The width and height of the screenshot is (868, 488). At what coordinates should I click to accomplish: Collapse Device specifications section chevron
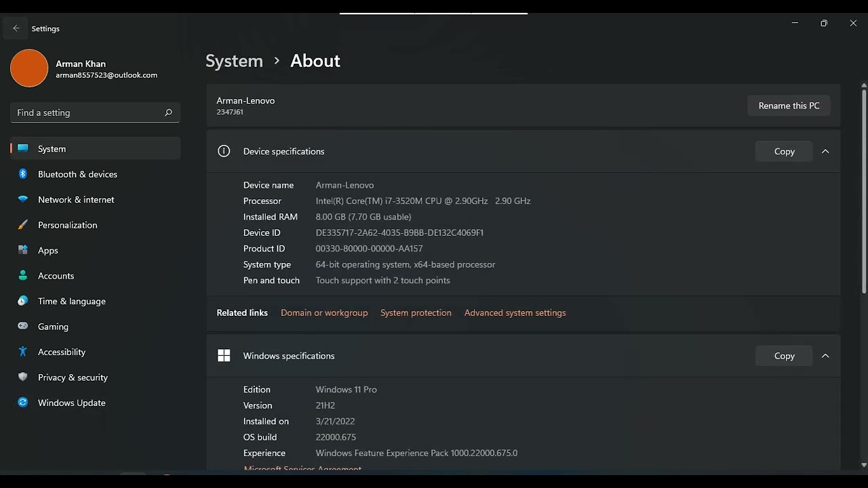click(x=825, y=151)
